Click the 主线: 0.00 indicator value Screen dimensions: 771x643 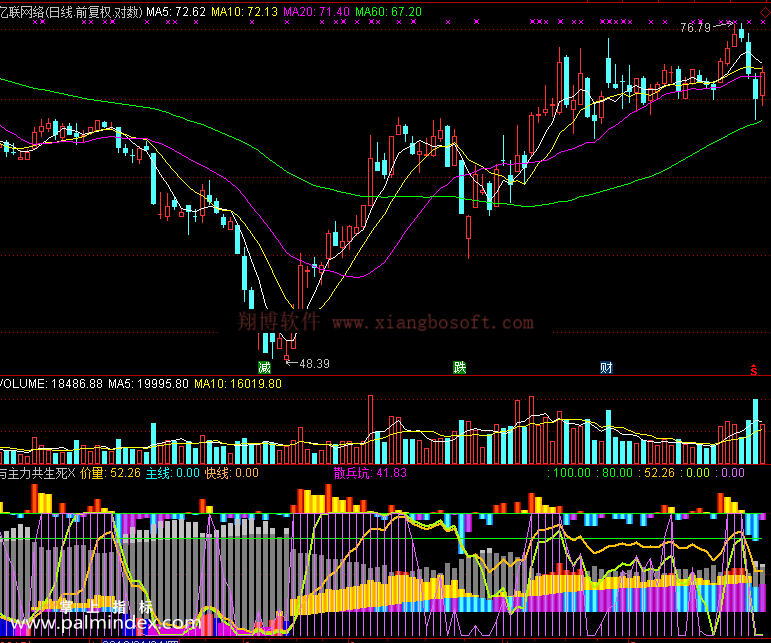point(173,473)
